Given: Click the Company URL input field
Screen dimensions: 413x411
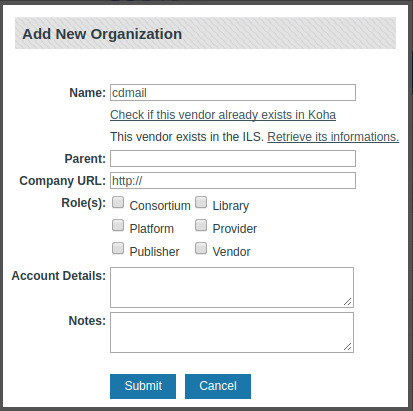Looking at the screenshot, I should pyautogui.click(x=233, y=180).
